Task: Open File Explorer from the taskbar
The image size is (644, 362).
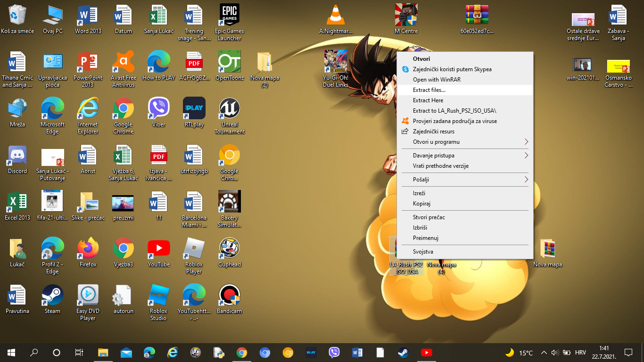Action: pyautogui.click(x=103, y=353)
